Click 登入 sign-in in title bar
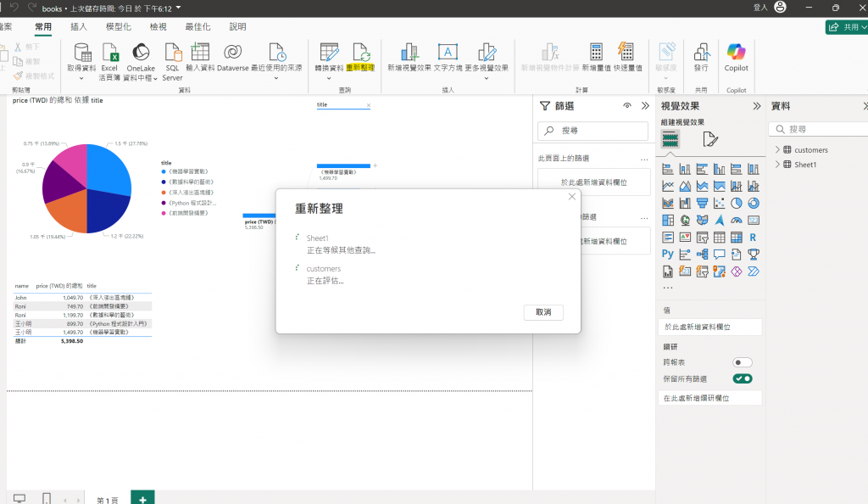Viewport: 868px width, 504px height. tap(760, 7)
